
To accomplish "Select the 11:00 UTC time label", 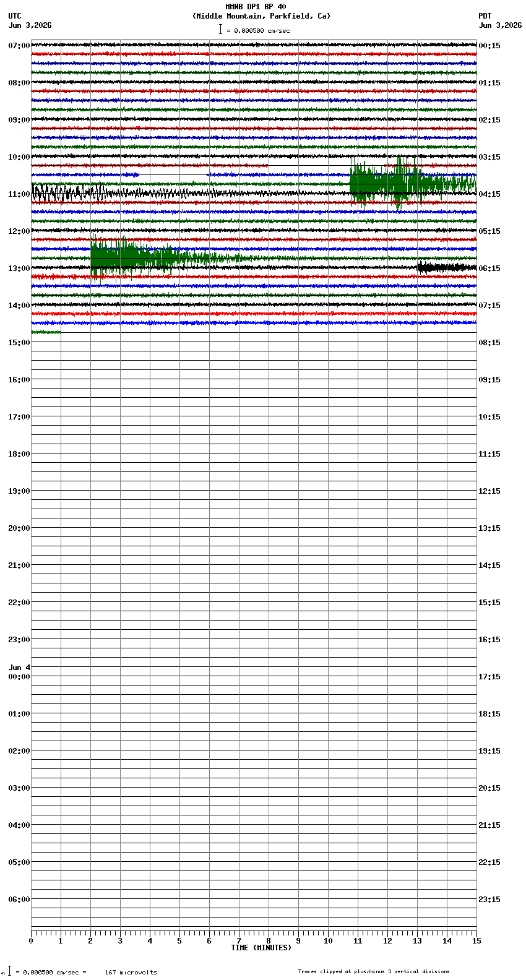I will click(x=19, y=194).
